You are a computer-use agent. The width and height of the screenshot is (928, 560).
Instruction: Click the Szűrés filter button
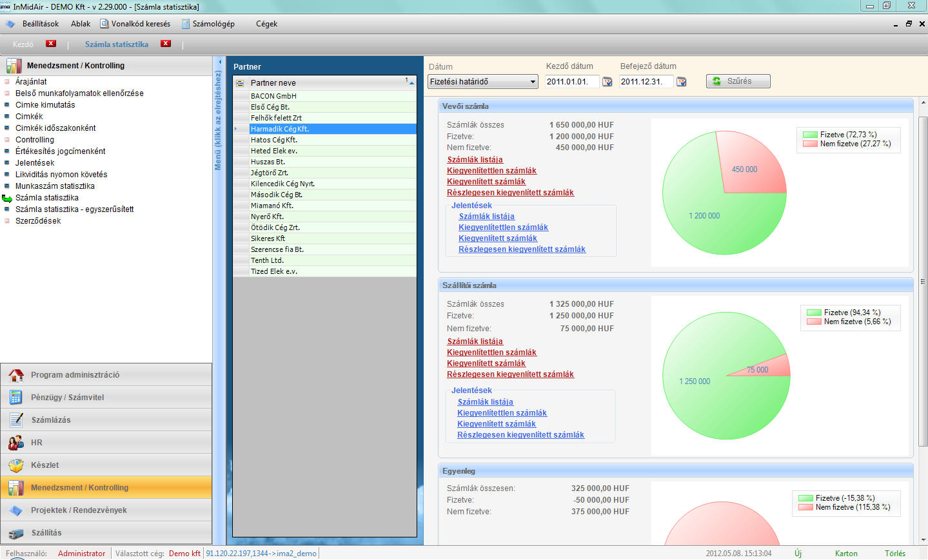pos(738,81)
